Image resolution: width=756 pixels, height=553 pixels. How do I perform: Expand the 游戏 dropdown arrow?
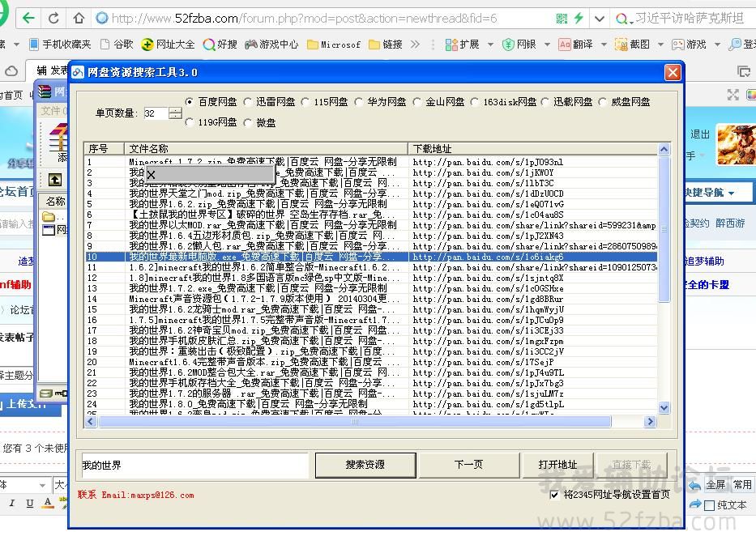tap(717, 45)
